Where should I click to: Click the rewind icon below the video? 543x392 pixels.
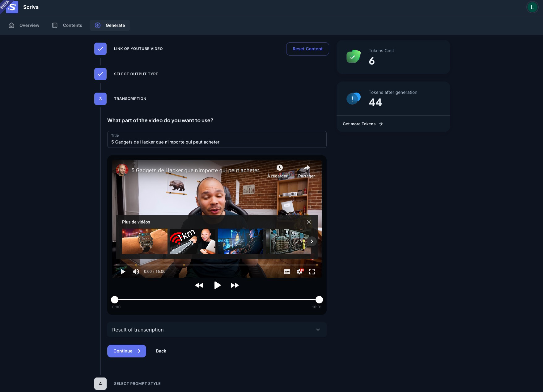[x=199, y=286]
